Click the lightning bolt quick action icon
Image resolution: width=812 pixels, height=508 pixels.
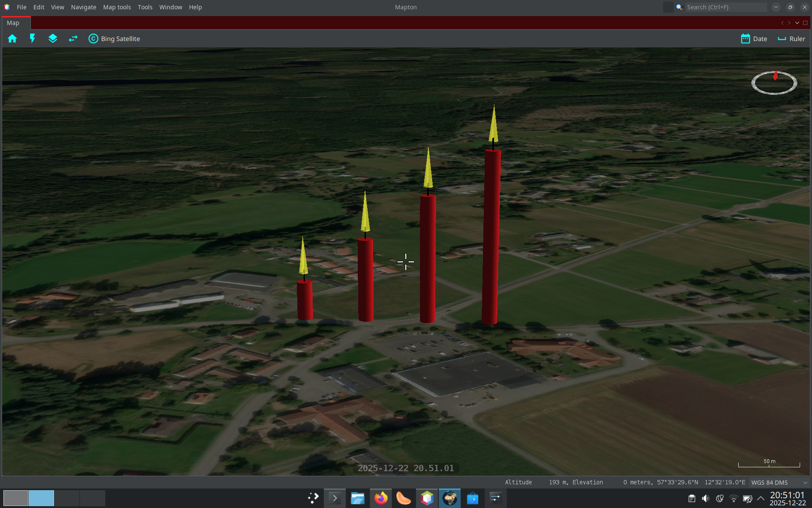[33, 39]
